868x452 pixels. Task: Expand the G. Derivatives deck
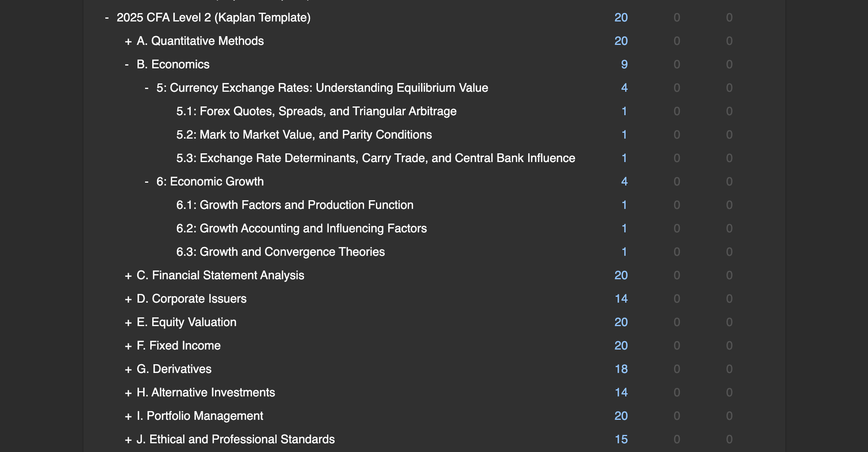click(128, 369)
